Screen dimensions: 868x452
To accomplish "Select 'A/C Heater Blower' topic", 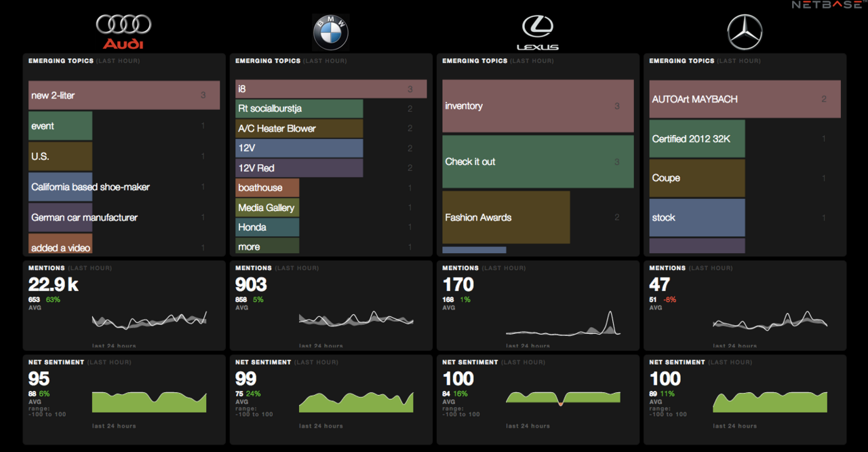I will pyautogui.click(x=299, y=128).
